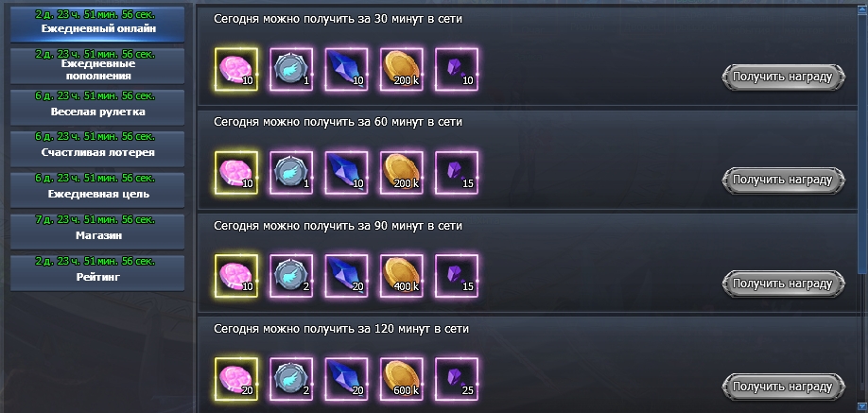Open the Рейтинг tab
Screen dimensions: 868x413
(x=97, y=272)
